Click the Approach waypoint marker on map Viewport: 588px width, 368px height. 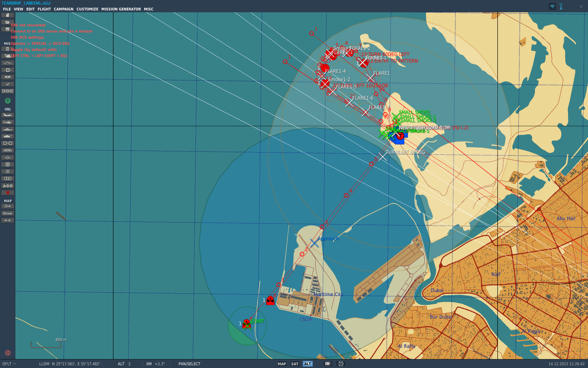click(314, 243)
